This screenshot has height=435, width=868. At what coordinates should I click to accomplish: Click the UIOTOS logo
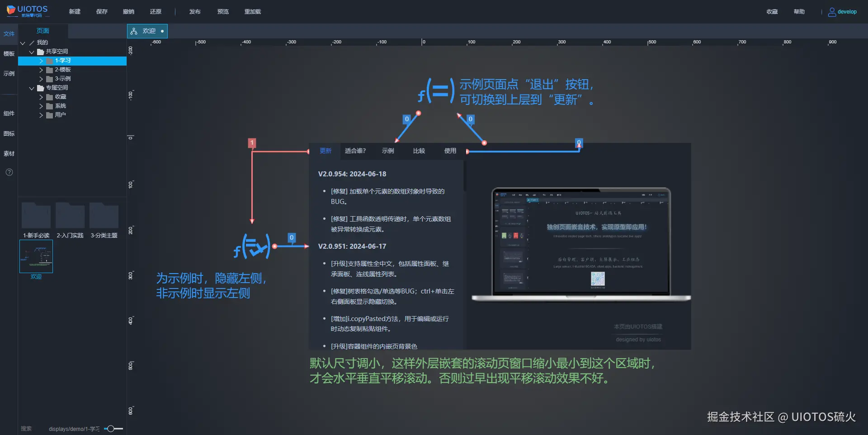click(x=27, y=11)
